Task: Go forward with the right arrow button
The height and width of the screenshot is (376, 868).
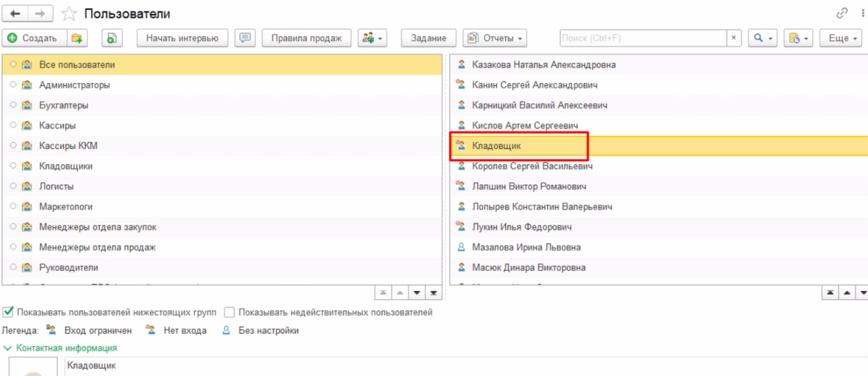Action: [40, 14]
